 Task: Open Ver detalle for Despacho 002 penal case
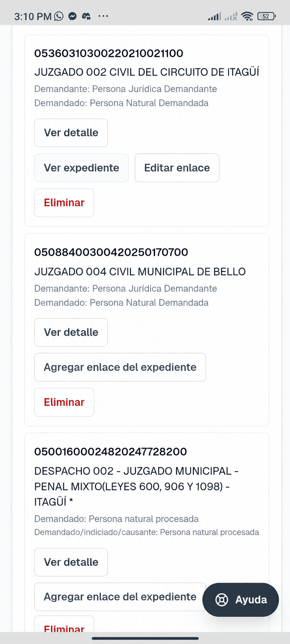[x=71, y=562]
